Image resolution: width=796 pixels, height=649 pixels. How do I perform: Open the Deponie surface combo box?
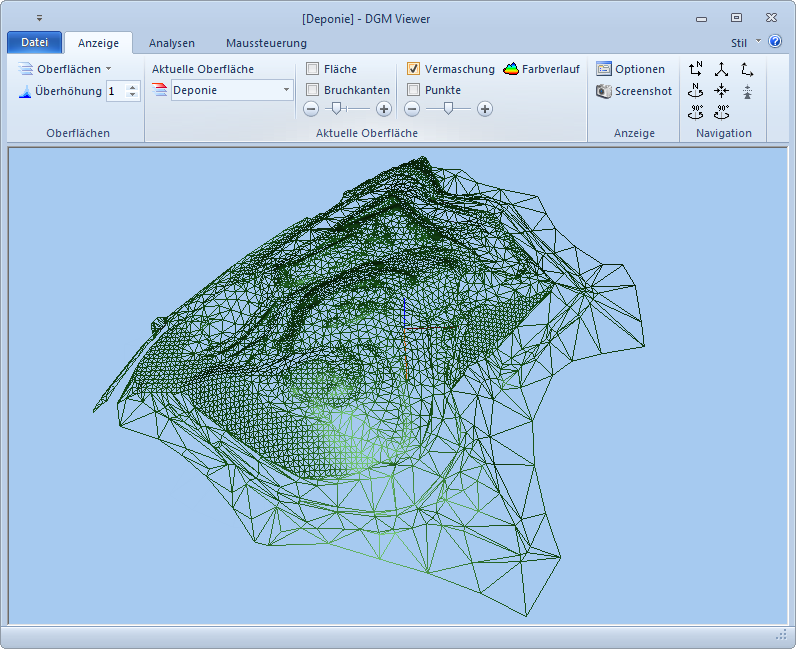point(232,90)
